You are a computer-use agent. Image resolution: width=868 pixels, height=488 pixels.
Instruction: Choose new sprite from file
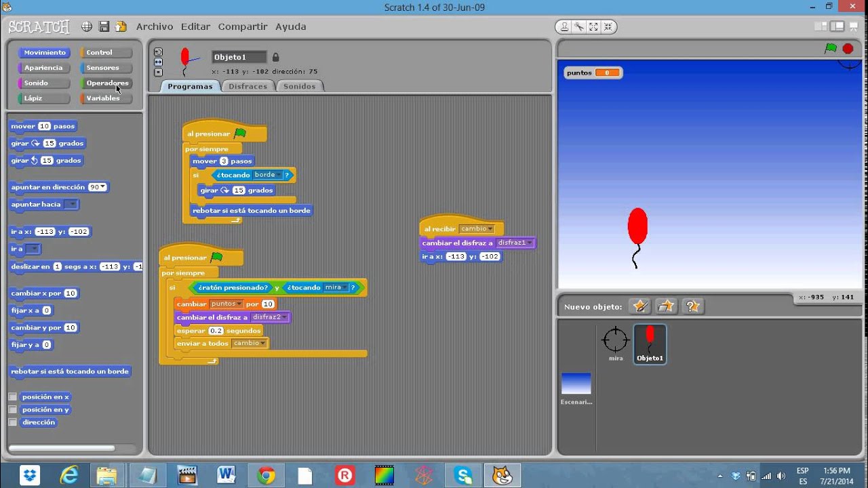click(666, 306)
